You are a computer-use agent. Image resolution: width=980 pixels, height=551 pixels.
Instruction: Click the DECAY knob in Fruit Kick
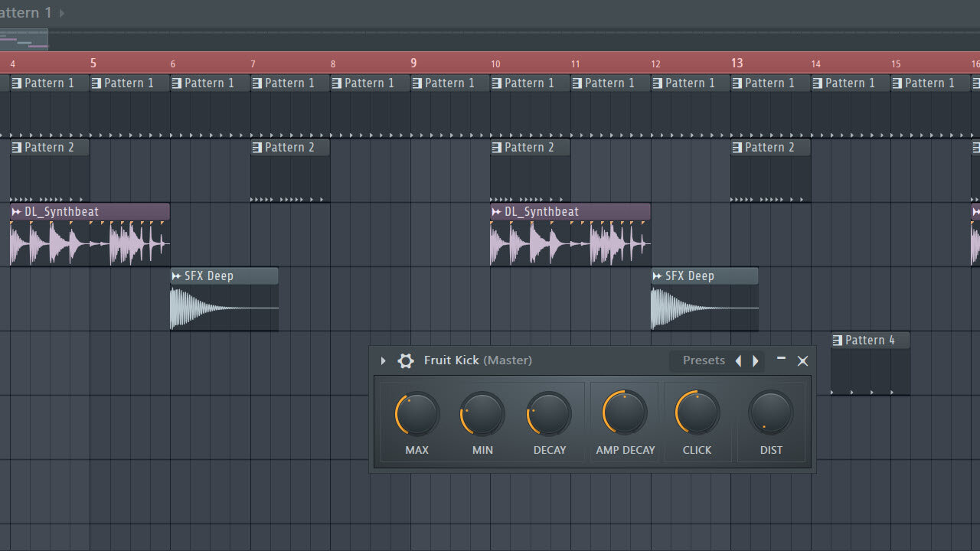(x=550, y=414)
